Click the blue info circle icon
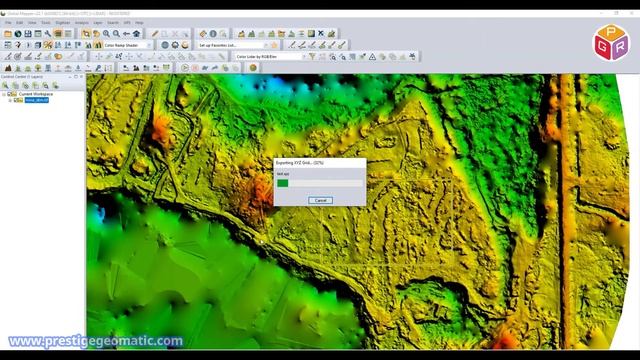 tap(213, 34)
